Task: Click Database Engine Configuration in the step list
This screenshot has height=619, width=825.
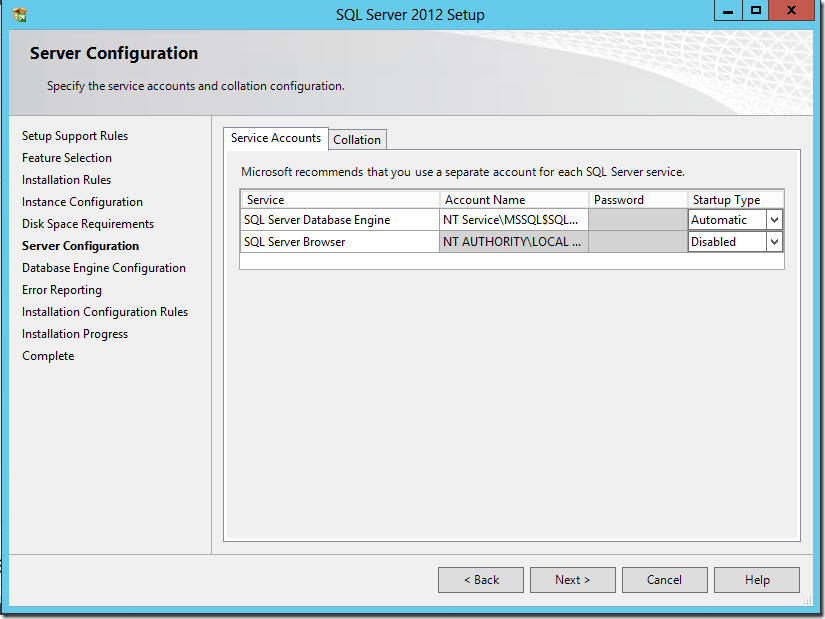Action: 104,268
